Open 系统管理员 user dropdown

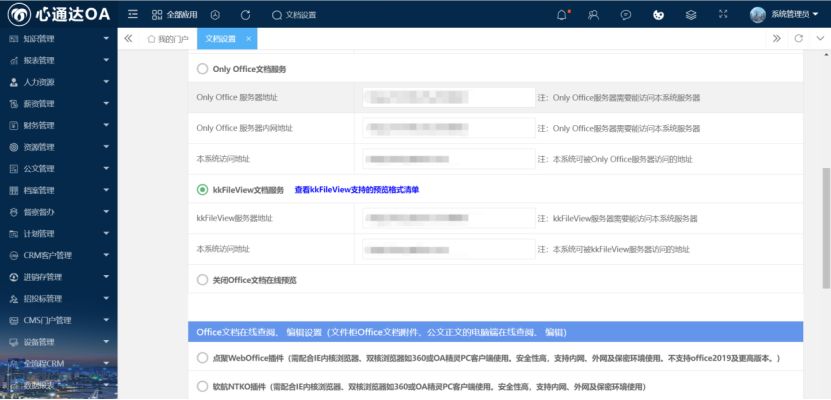785,15
